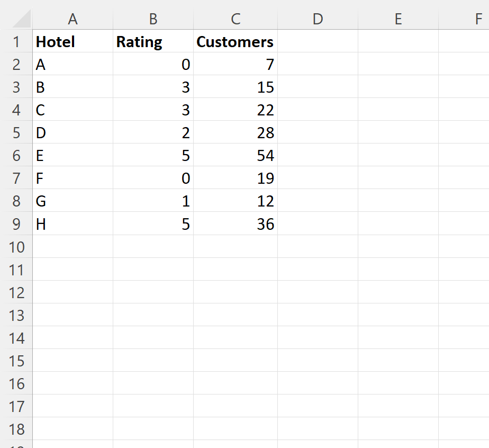This screenshot has height=448, width=489.
Task: Select the cell containing Hotel E
Action: click(x=73, y=155)
